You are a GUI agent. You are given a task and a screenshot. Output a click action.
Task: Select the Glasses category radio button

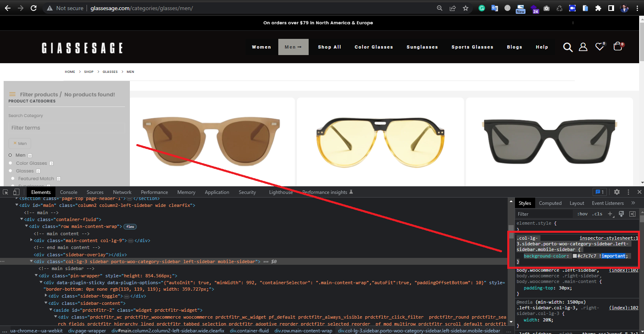point(11,171)
